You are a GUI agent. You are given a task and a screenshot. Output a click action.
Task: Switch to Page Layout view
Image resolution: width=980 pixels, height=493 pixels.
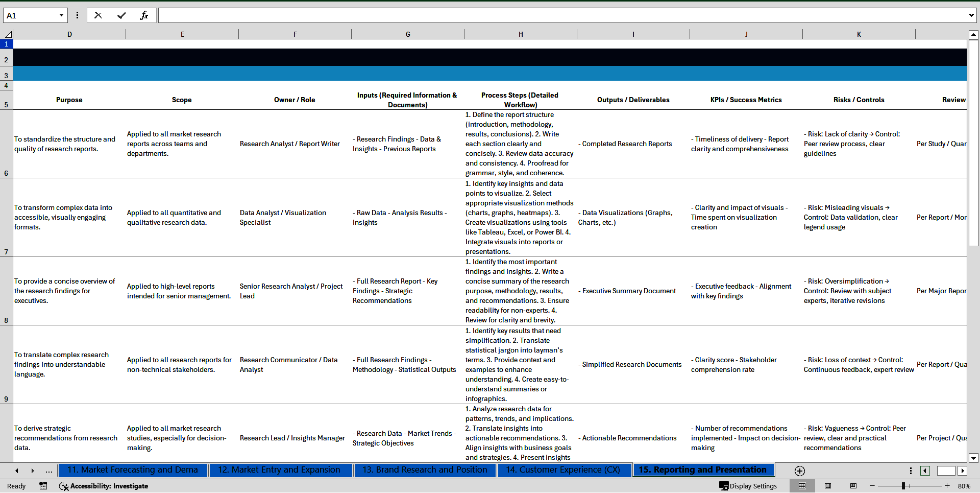(x=828, y=486)
